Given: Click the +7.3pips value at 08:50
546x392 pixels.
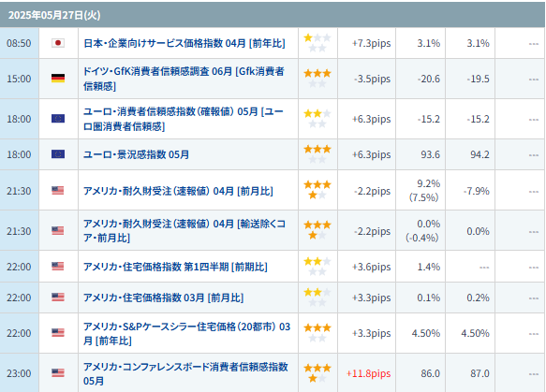Looking at the screenshot, I should pos(371,43).
